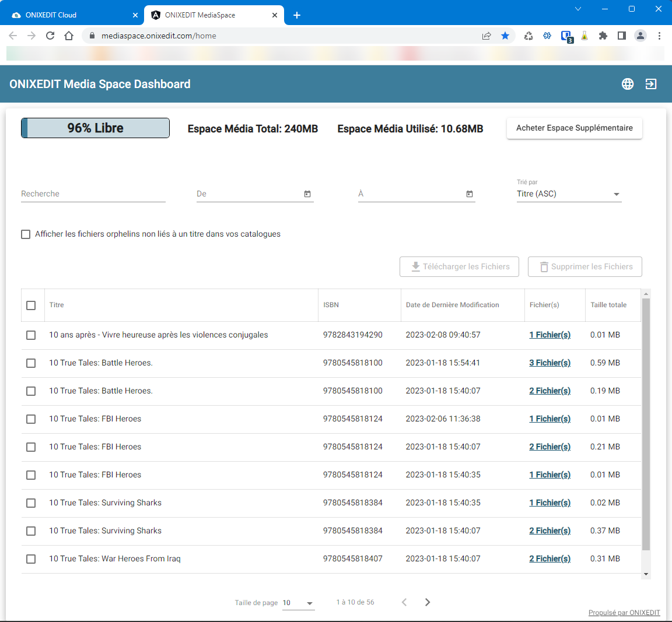Click Télécharger les Fichiers button
672x622 pixels.
459,266
